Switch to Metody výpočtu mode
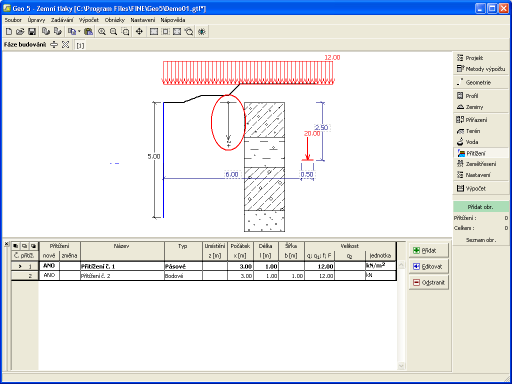The image size is (512, 384). 481,69
